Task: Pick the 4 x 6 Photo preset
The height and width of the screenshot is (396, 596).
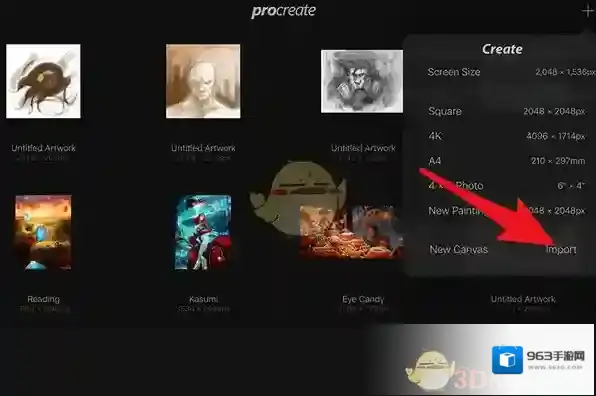Action: pyautogui.click(x=507, y=185)
